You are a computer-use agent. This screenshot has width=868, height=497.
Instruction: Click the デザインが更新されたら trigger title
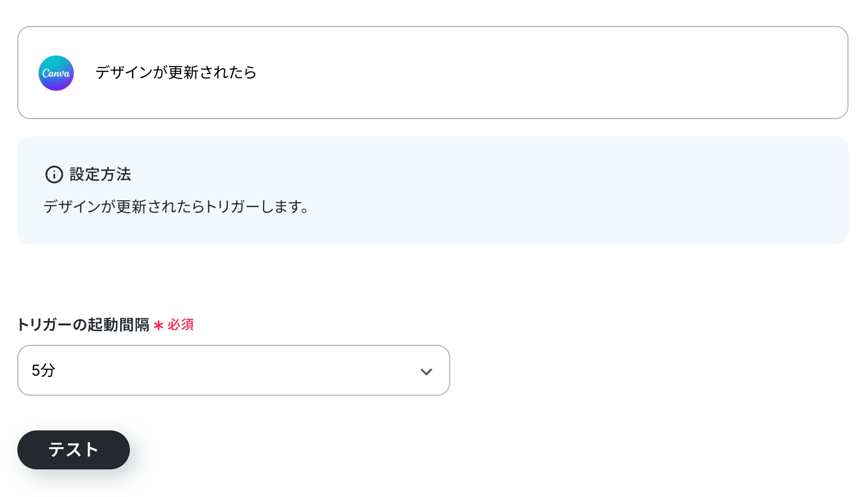pyautogui.click(x=176, y=73)
